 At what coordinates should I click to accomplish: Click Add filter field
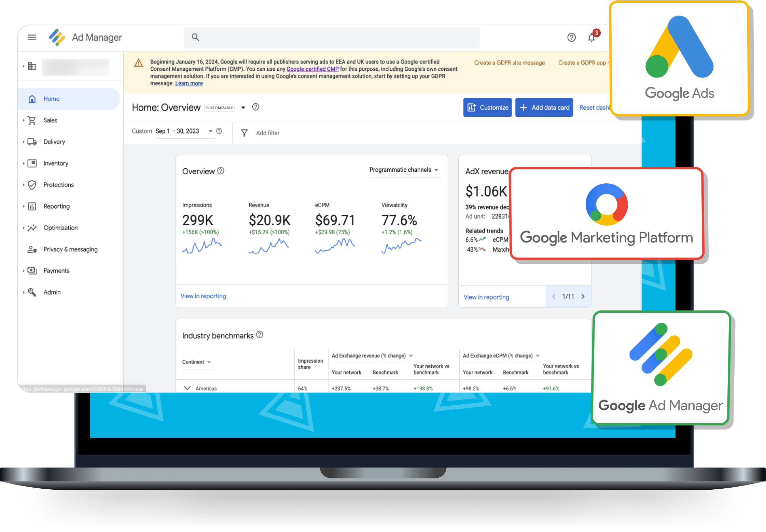tap(268, 133)
